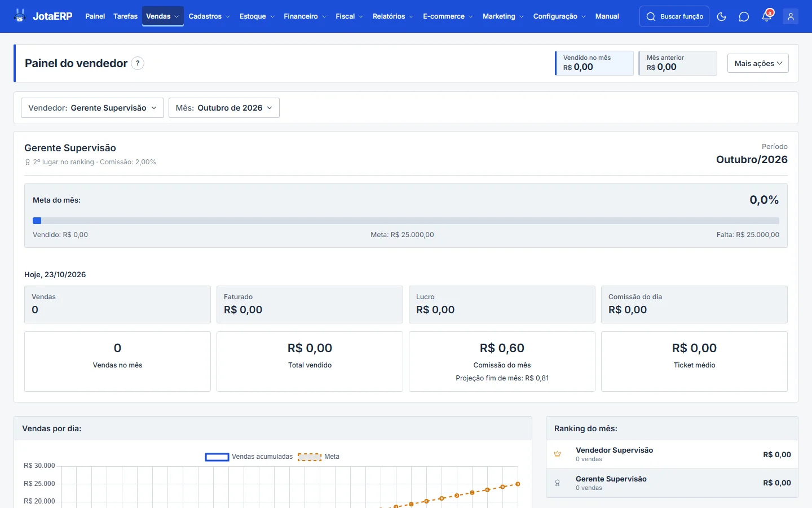The image size is (812, 508).
Task: Open the Configuração menu
Action: pos(559,16)
